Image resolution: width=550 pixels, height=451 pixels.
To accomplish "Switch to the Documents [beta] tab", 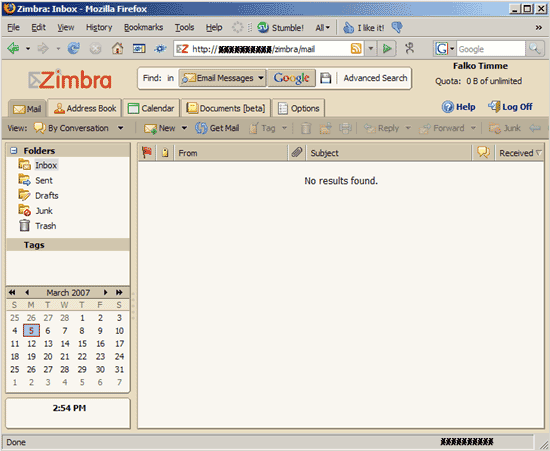I will (226, 108).
